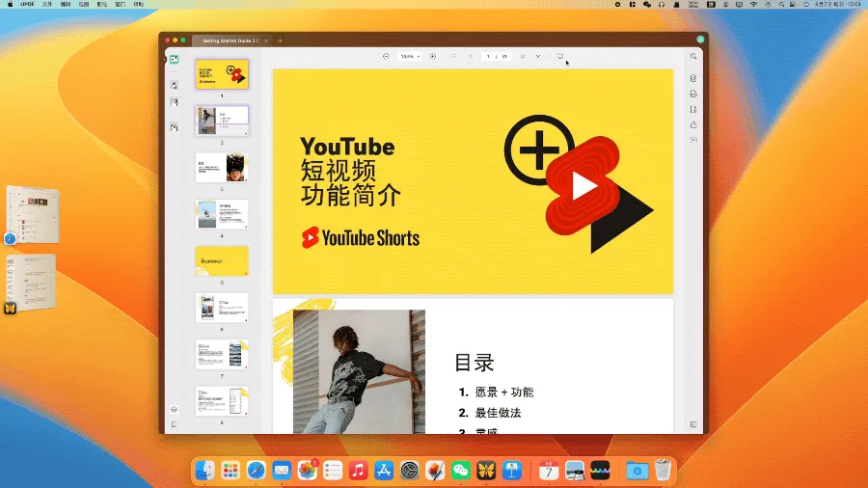Open Photos from the Dock
The height and width of the screenshot is (488, 868).
point(308,471)
